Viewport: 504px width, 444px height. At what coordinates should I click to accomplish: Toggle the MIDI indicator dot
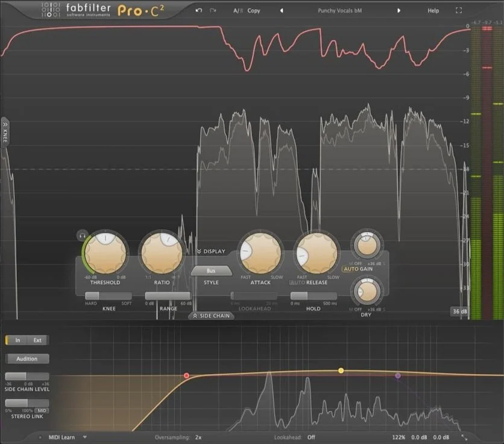[40, 437]
